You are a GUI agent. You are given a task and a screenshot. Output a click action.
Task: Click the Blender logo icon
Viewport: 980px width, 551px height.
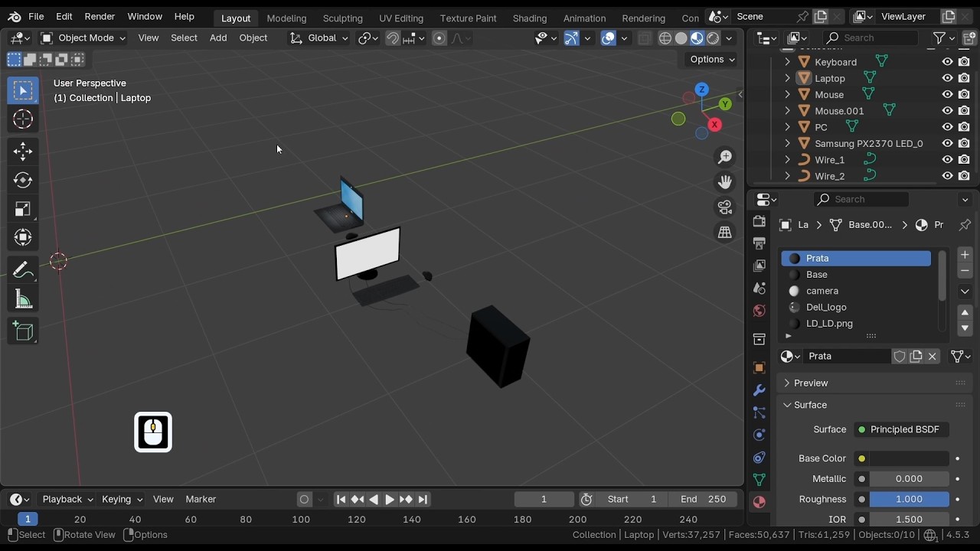pos(14,16)
